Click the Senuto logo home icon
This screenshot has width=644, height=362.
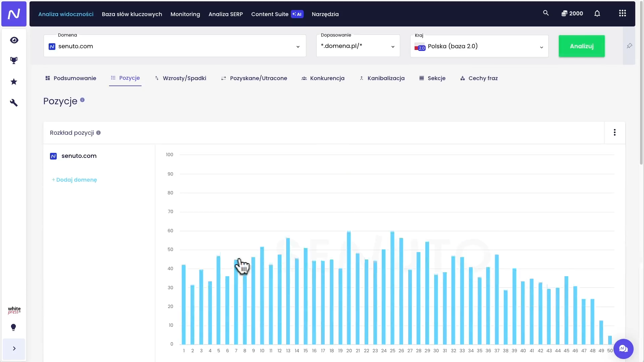pos(14,14)
